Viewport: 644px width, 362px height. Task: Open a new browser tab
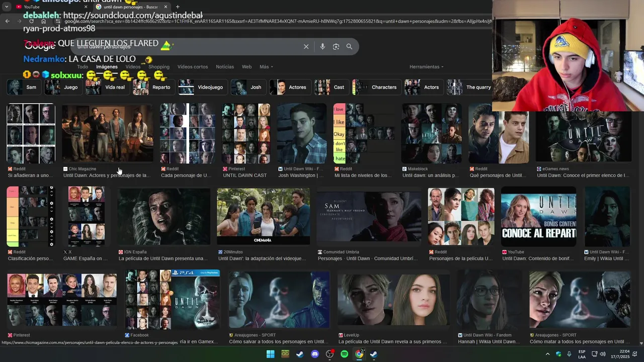tap(178, 7)
